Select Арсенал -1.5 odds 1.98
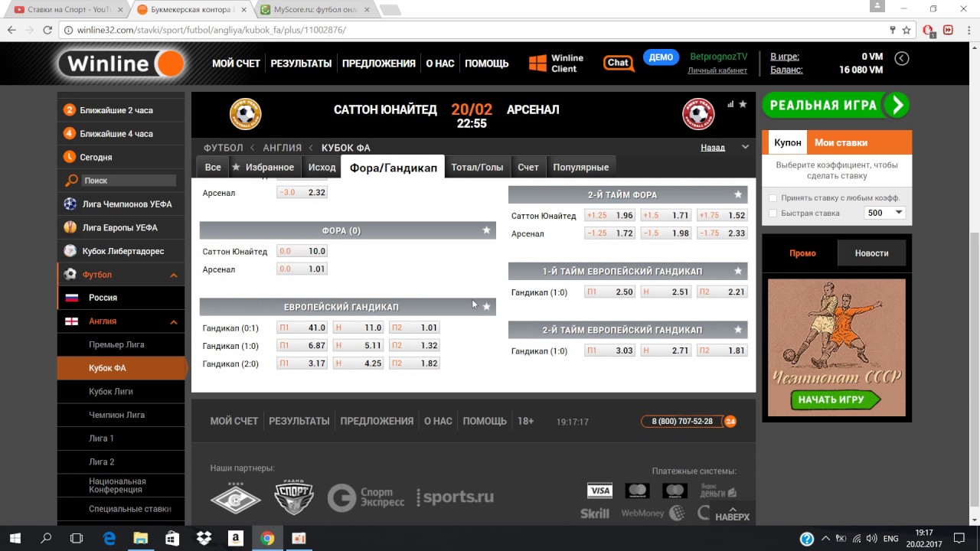This screenshot has height=551, width=980. click(666, 233)
